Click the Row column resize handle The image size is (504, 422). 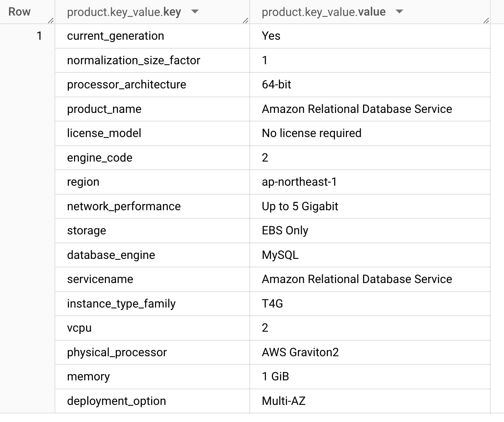tap(51, 21)
